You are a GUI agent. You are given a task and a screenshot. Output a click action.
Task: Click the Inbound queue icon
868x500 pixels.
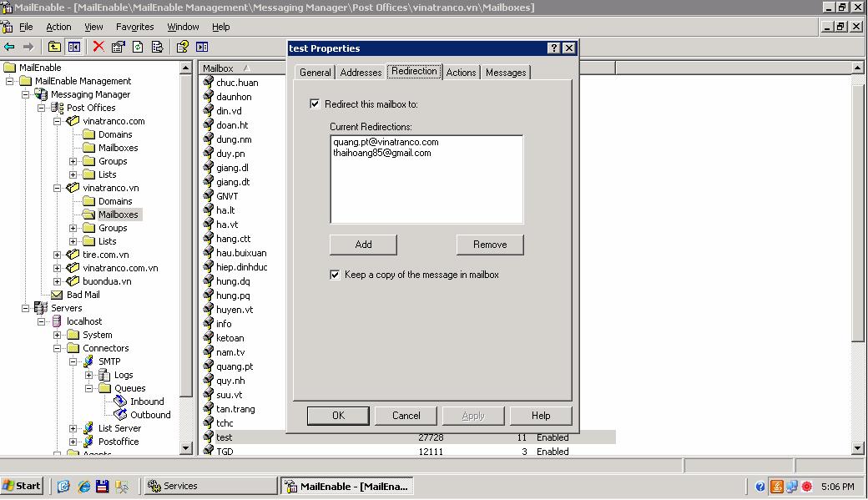click(120, 402)
